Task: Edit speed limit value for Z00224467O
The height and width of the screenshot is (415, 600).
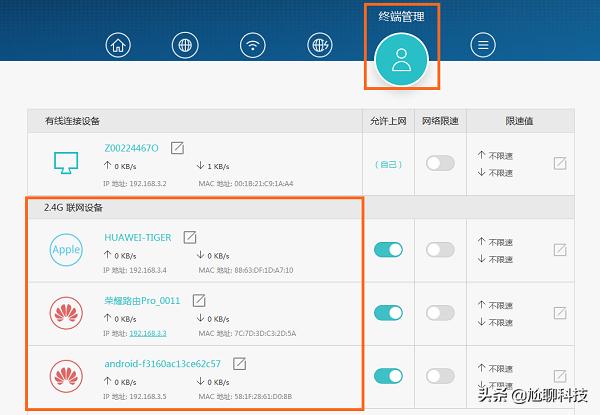Action: [x=560, y=163]
